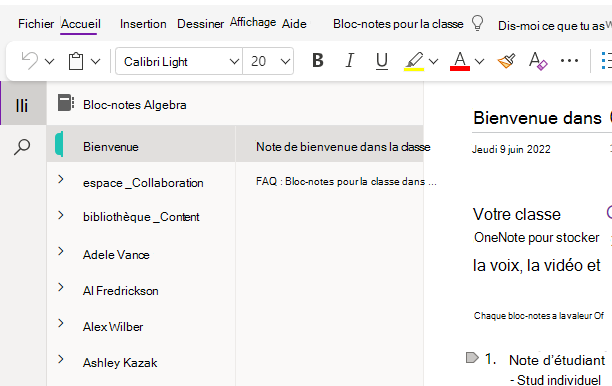This screenshot has height=386, width=612.
Task: Click the Format Painter brush icon
Action: pos(506,61)
